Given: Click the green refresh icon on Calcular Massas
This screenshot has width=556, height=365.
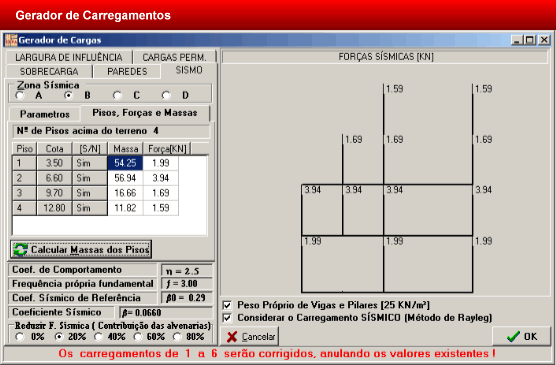Looking at the screenshot, I should [x=21, y=249].
